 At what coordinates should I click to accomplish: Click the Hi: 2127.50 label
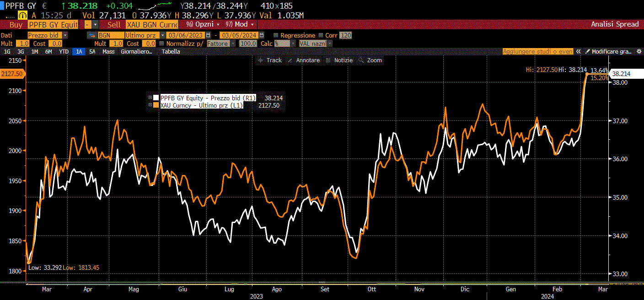[x=541, y=70]
